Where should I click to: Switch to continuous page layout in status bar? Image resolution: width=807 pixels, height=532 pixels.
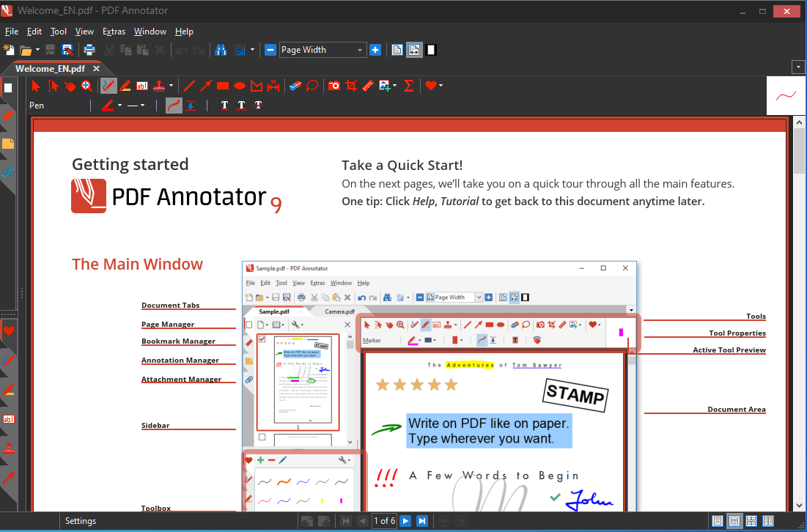[734, 521]
